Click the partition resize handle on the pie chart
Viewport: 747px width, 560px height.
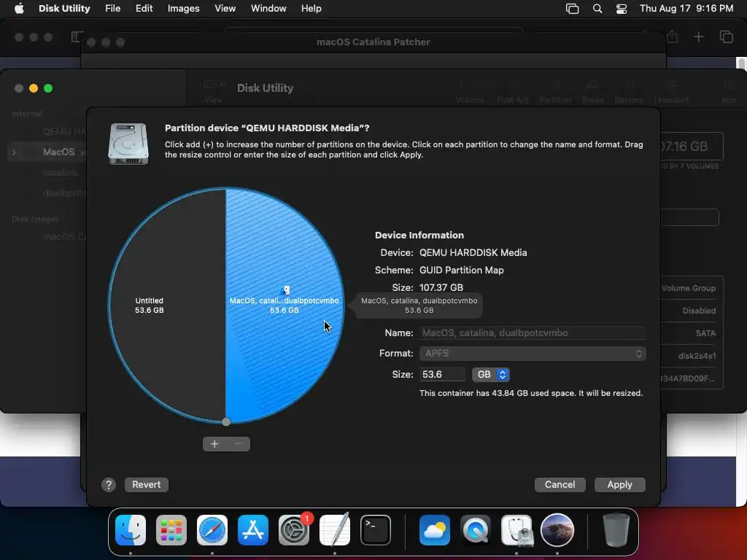click(x=226, y=421)
